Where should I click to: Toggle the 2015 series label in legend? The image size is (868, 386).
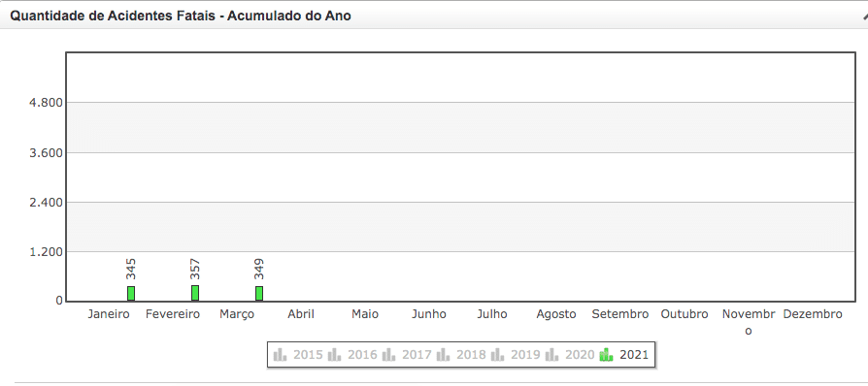coord(308,355)
